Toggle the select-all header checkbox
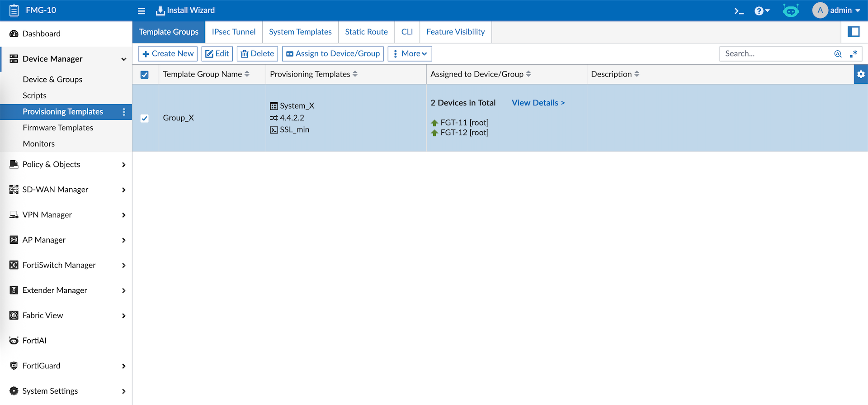The width and height of the screenshot is (868, 405). (x=145, y=75)
